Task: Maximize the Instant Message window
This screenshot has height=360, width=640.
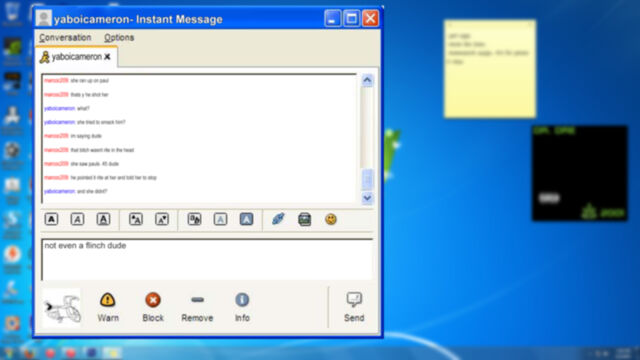Action: (351, 18)
